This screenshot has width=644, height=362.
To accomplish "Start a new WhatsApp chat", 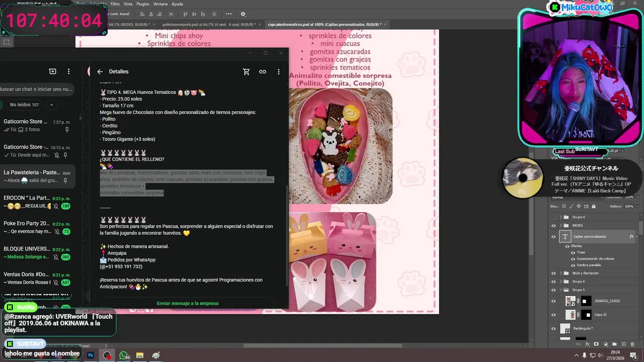I will coord(52,71).
